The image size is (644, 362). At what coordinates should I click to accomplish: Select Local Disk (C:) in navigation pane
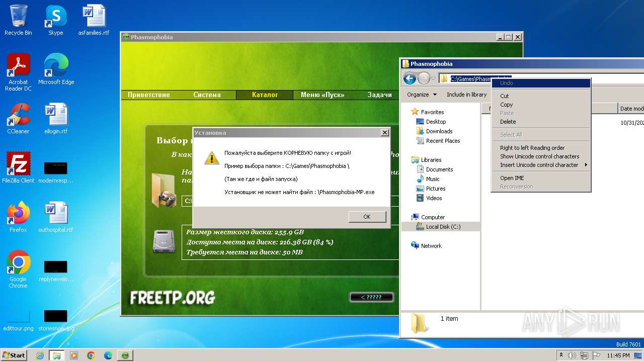tap(443, 227)
